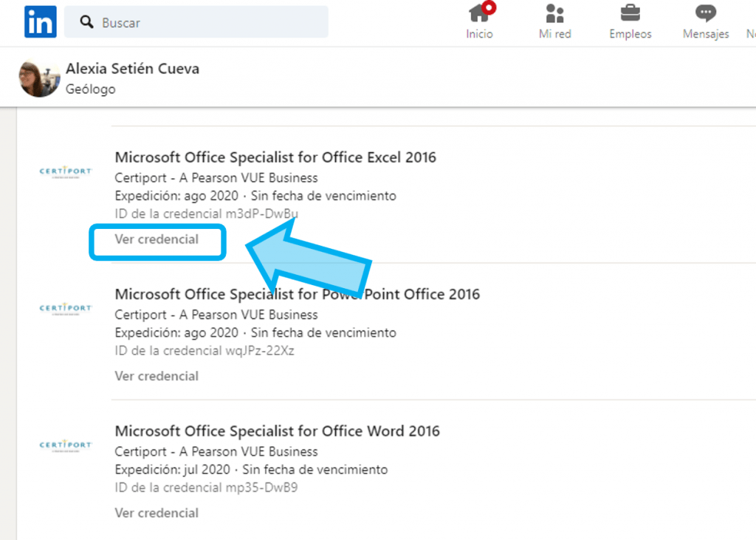Click Certiport logo beside Excel 2016 certification

[66, 172]
